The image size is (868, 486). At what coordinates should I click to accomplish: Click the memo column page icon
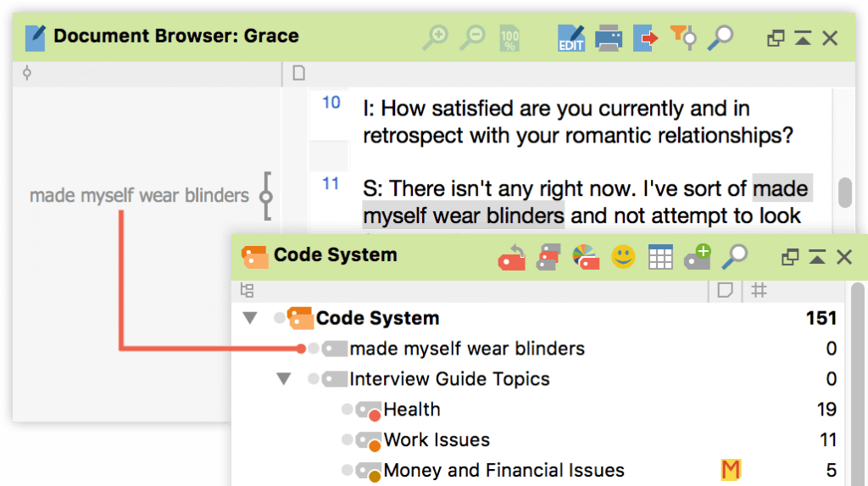click(299, 73)
